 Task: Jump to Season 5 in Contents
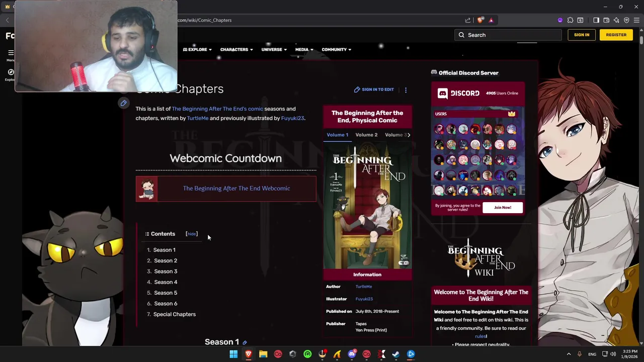166,293
